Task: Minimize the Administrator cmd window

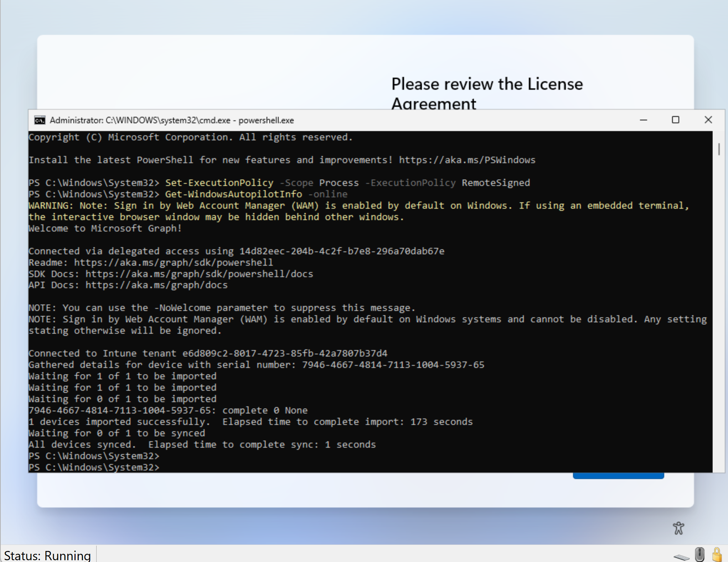Action: click(x=643, y=120)
